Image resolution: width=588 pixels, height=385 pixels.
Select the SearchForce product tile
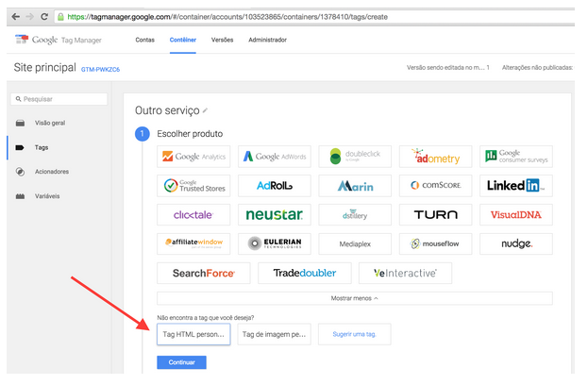pos(204,274)
